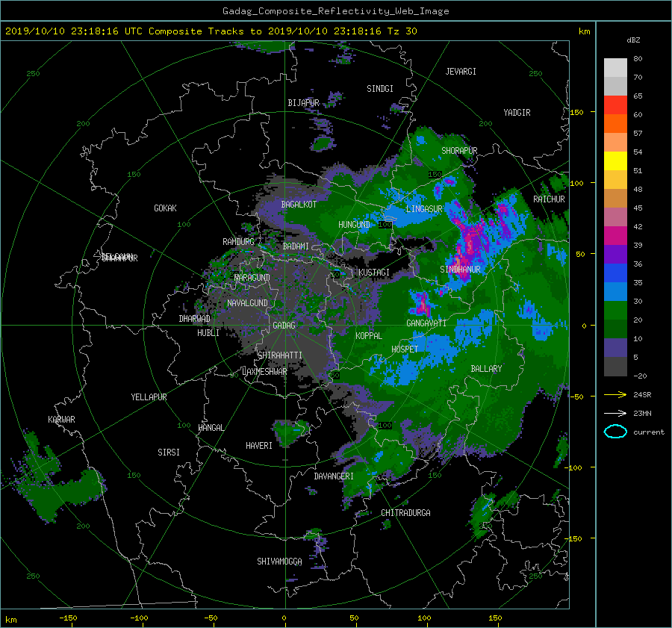Click the HAVERI city label

[259, 446]
